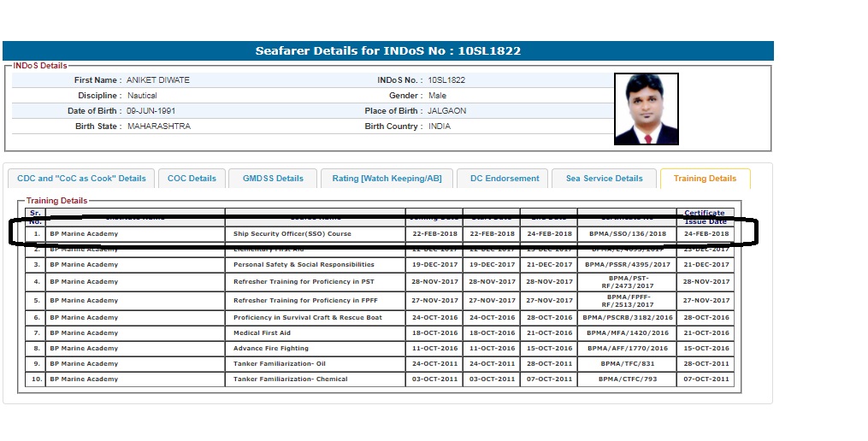This screenshot has height=441, width=868.
Task: Select the Medical First Aid course entry
Action: [x=262, y=332]
